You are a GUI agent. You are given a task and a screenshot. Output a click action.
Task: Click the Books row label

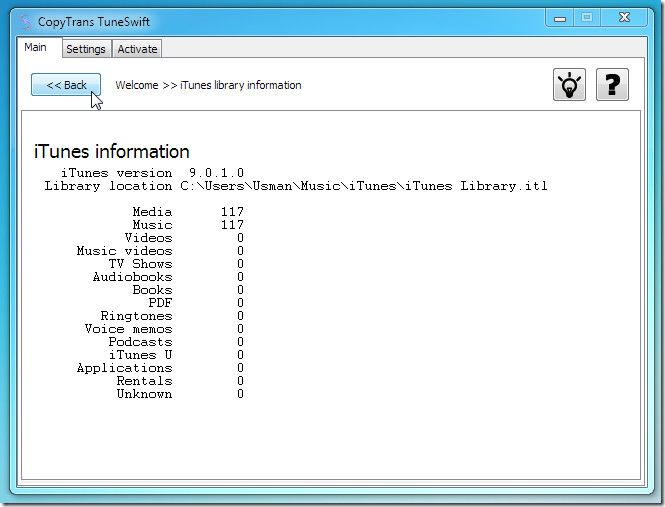click(x=152, y=290)
